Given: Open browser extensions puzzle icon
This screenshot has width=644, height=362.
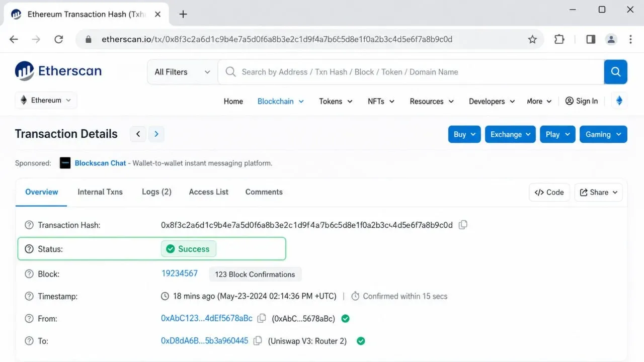Looking at the screenshot, I should coord(559,39).
